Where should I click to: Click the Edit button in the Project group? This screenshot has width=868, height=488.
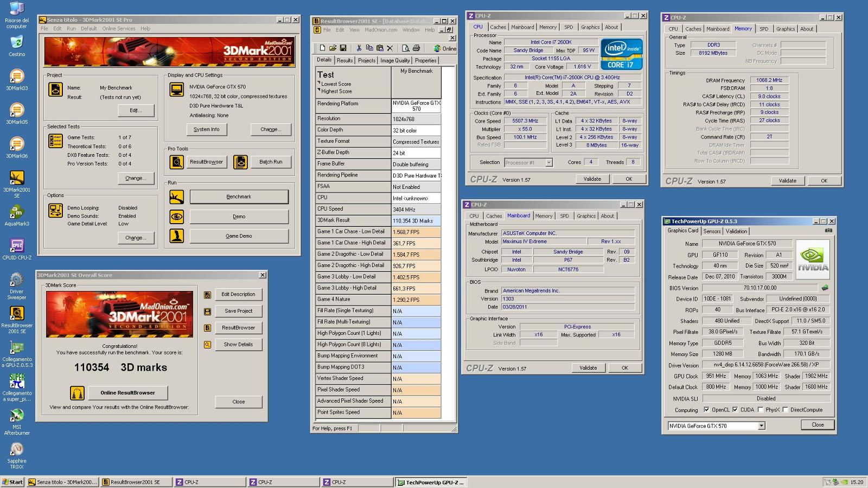(136, 110)
